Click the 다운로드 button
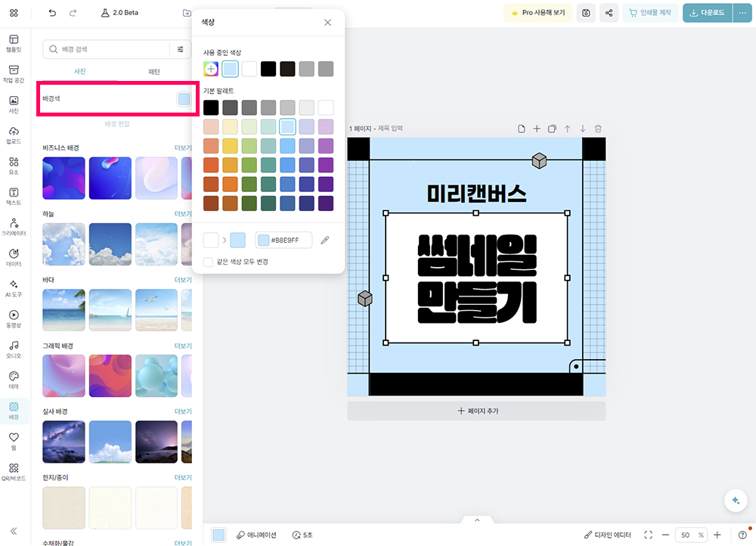 [708, 13]
